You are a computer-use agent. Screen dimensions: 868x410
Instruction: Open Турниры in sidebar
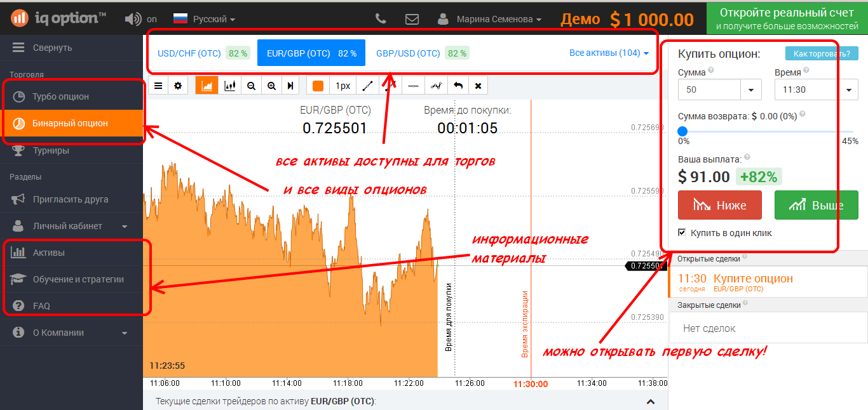click(71, 150)
